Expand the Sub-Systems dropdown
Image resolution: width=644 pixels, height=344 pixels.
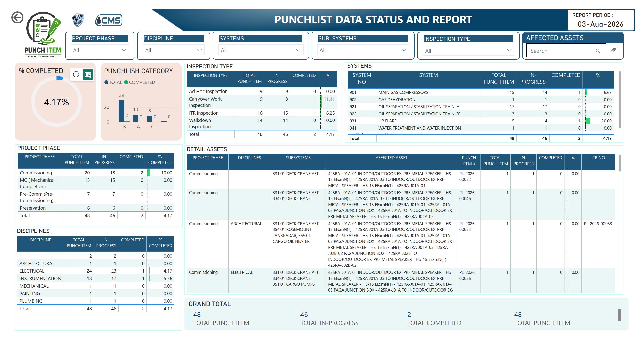coord(363,50)
